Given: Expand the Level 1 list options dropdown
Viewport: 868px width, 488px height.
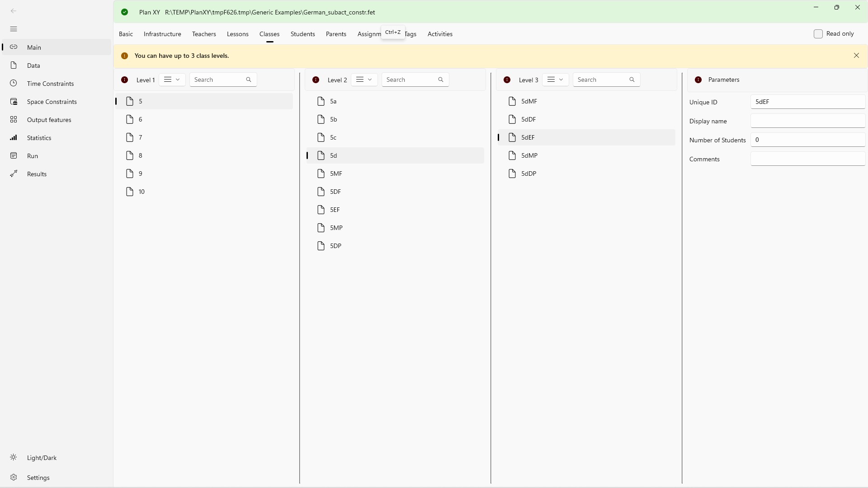Looking at the screenshot, I should (x=172, y=80).
